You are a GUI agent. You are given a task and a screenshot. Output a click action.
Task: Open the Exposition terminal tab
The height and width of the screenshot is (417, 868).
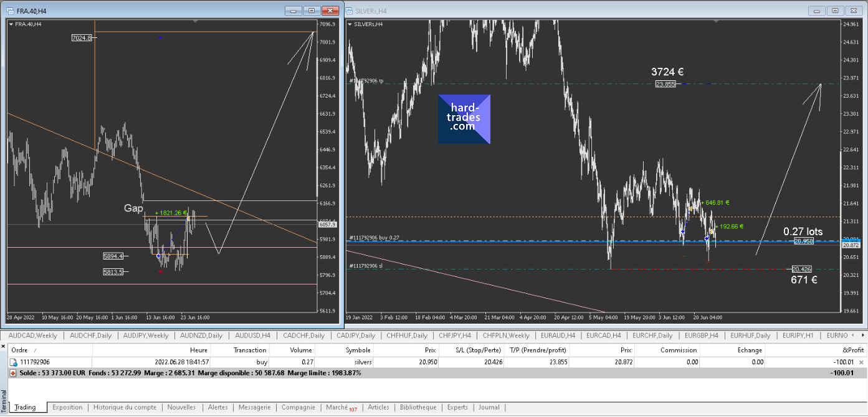[67, 407]
